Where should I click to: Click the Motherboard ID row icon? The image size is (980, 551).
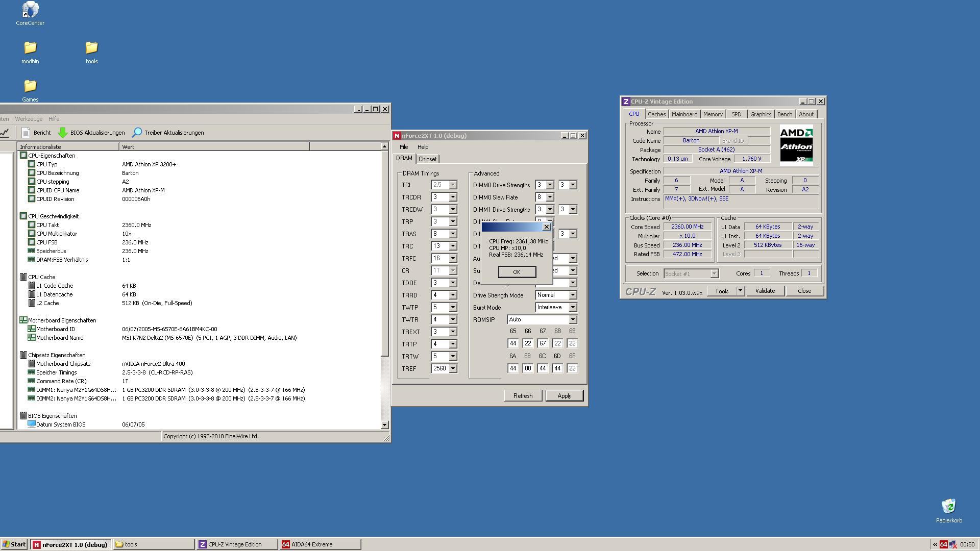[32, 329]
